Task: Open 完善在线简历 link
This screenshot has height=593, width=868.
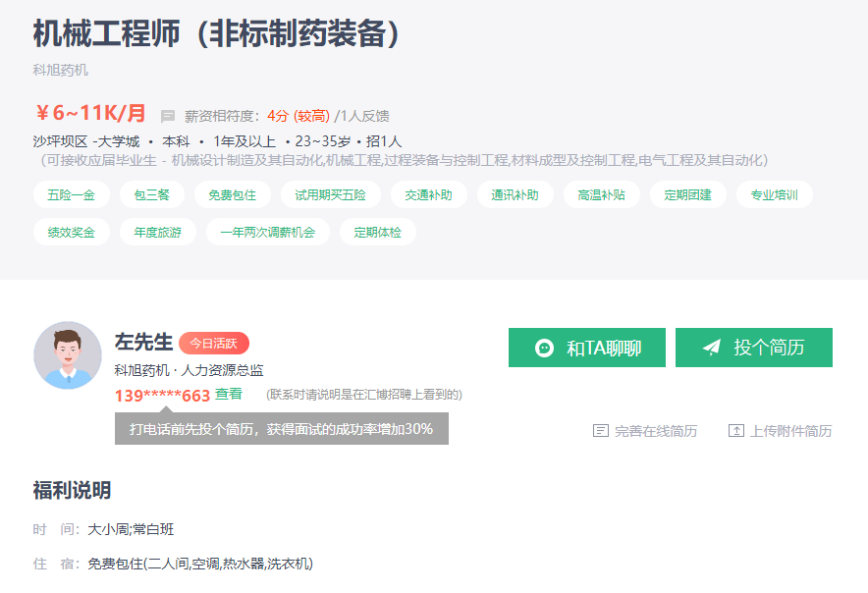Action: coord(645,431)
